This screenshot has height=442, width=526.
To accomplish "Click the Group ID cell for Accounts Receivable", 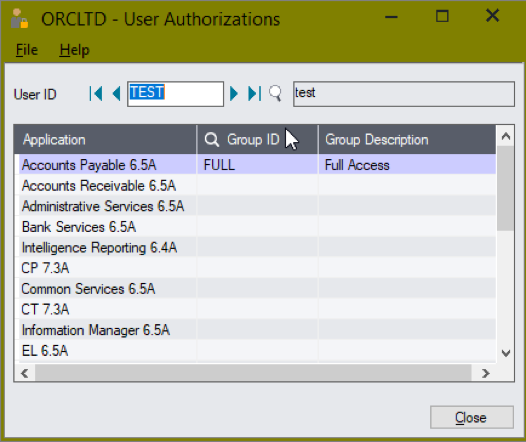I will (x=258, y=185).
